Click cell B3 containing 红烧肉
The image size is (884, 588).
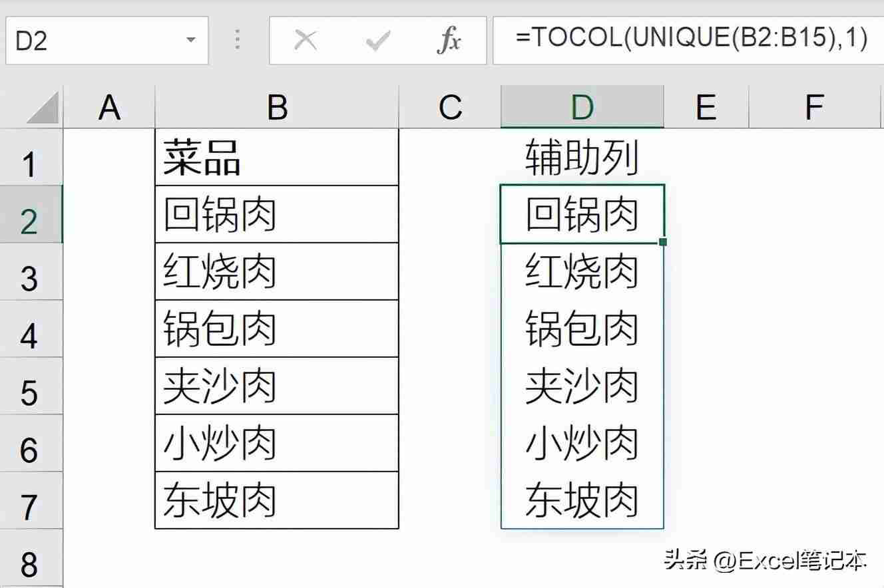coord(277,271)
